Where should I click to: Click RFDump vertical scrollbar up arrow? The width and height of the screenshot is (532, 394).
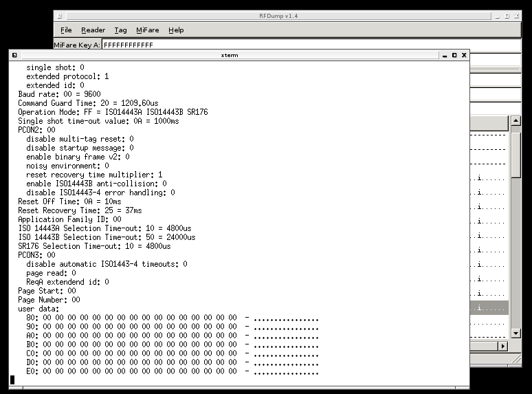click(516, 120)
